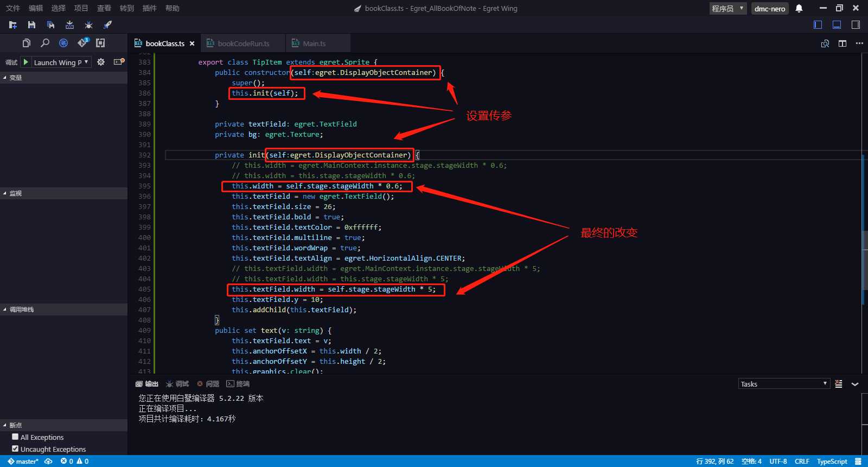The image size is (868, 467).
Task: Open the Git source control icon
Action: click(x=82, y=42)
